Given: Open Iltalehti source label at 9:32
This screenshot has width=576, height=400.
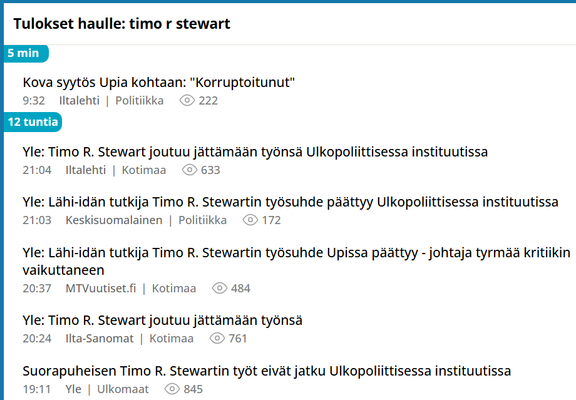Looking at the screenshot, I should (79, 101).
